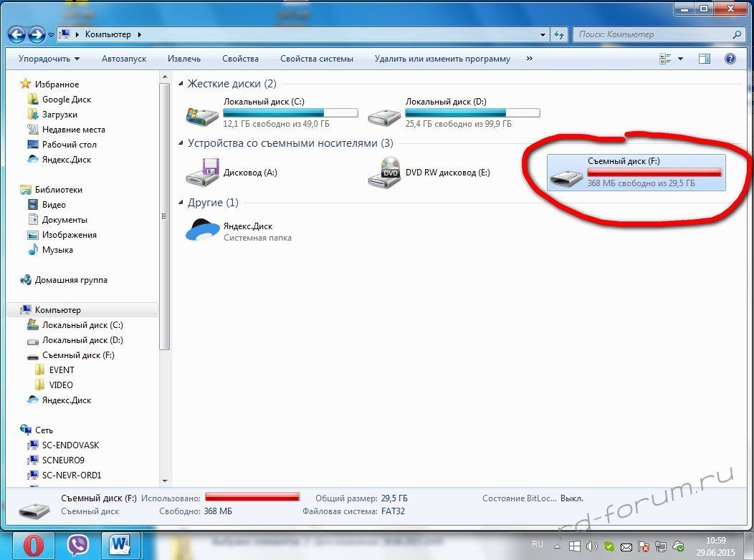The image size is (754, 560).
Task: Launch Viber from the taskbar
Action: point(78,545)
